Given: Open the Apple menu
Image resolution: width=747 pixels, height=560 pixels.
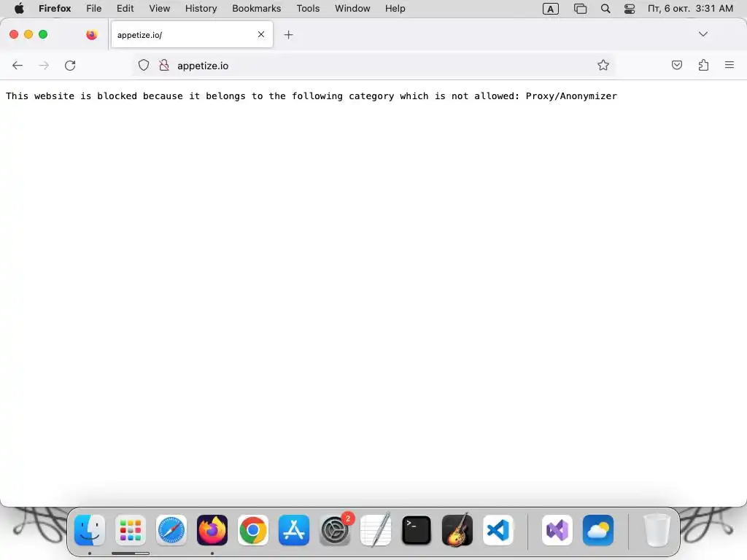Looking at the screenshot, I should [19, 9].
